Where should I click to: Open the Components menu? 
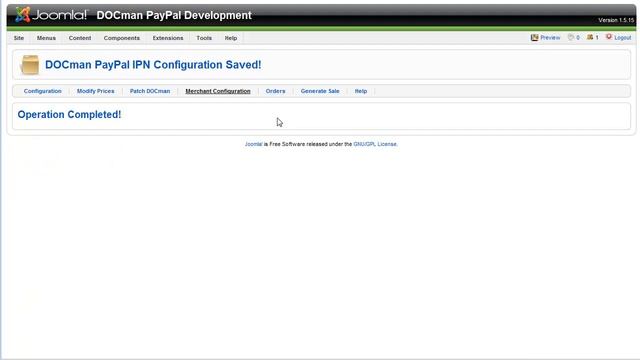(122, 38)
